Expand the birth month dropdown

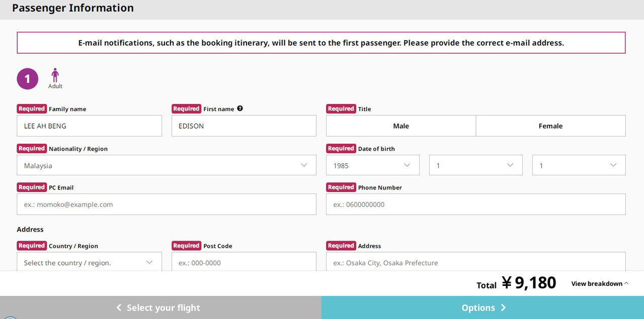(475, 165)
